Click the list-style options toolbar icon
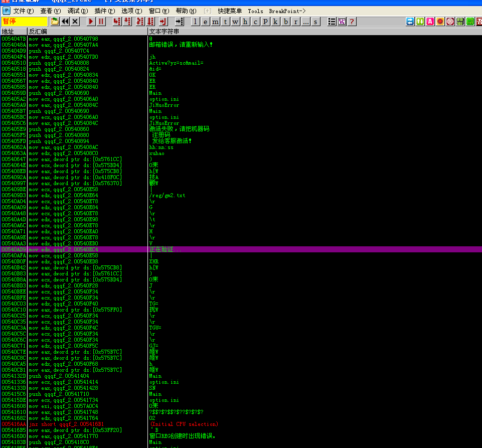 pos(332,22)
